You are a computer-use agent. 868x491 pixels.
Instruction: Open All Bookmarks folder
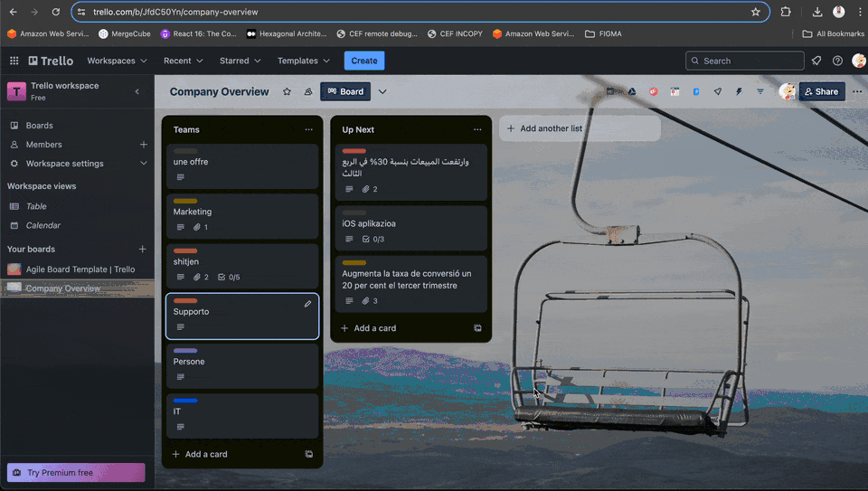(833, 33)
